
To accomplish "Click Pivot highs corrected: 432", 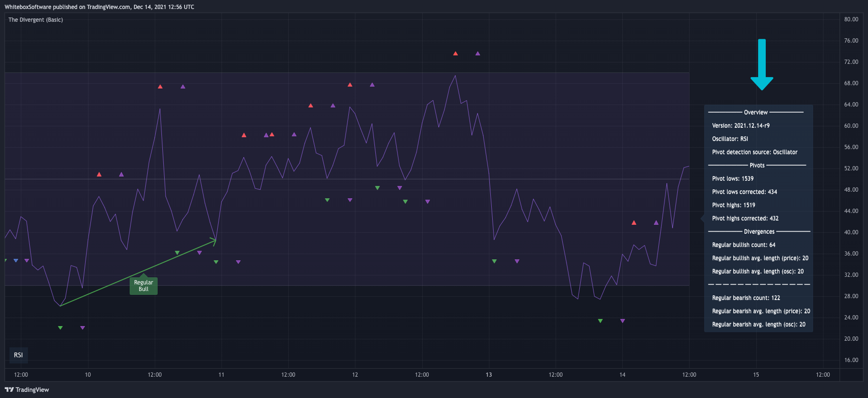I will (x=745, y=219).
